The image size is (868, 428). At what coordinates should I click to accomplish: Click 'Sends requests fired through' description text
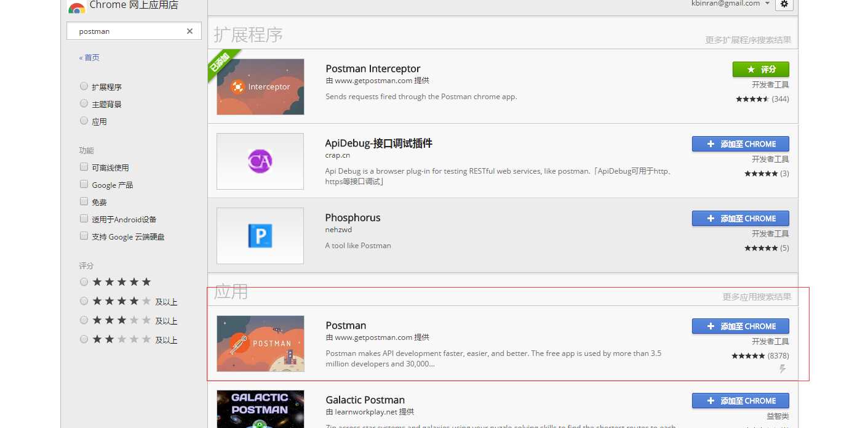[421, 97]
